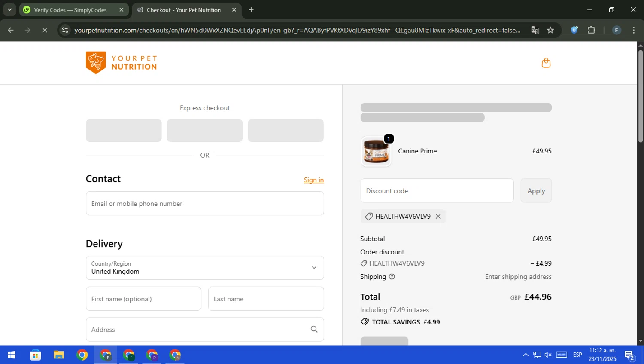Open Microsoft Store from the taskbar
644x364 pixels.
35,355
